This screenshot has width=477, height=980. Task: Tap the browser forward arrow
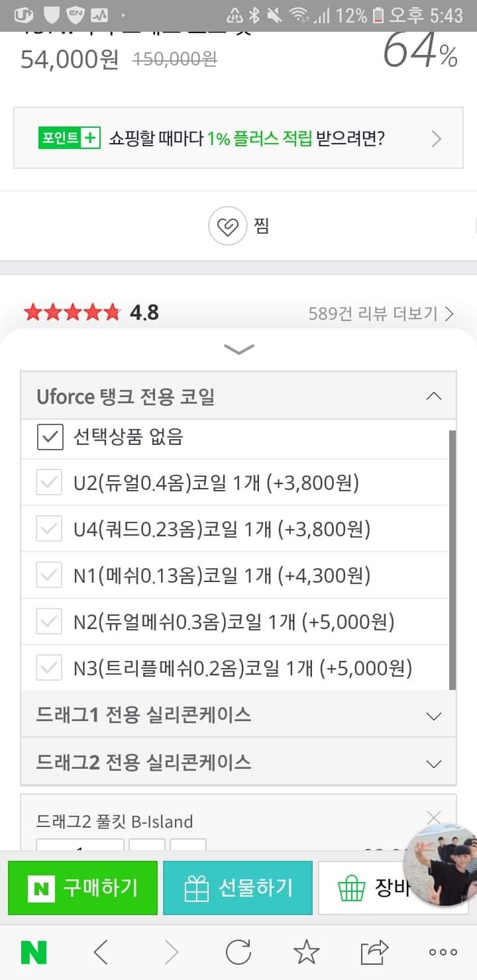(x=171, y=952)
